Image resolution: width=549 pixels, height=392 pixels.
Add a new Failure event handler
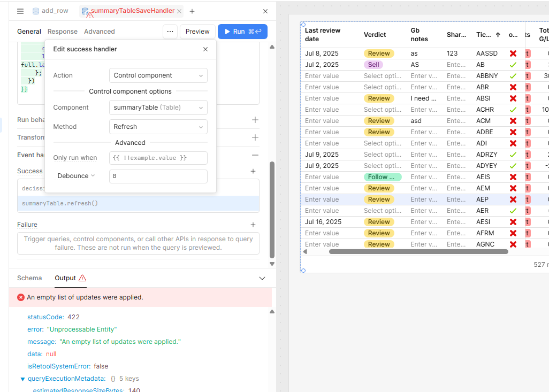point(253,225)
